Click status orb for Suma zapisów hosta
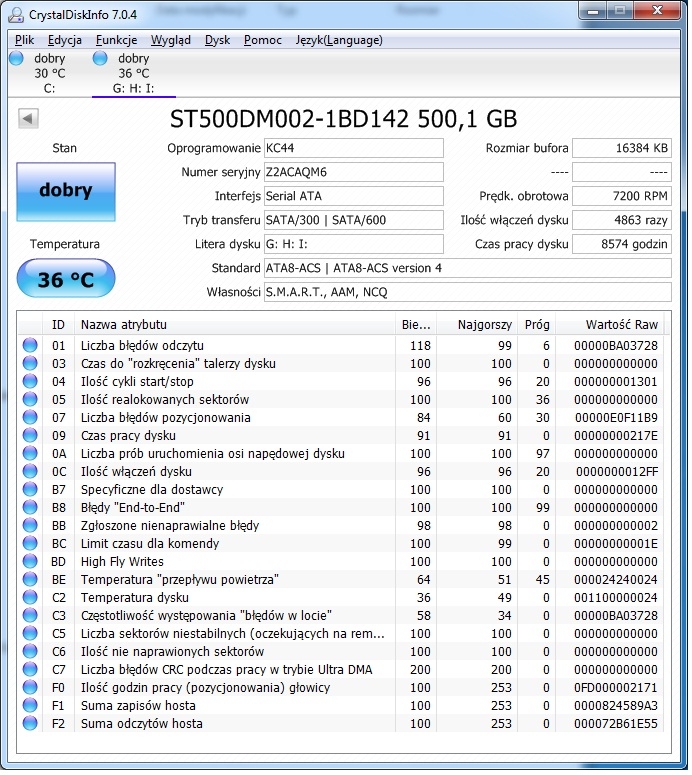692x775 pixels. (x=30, y=705)
